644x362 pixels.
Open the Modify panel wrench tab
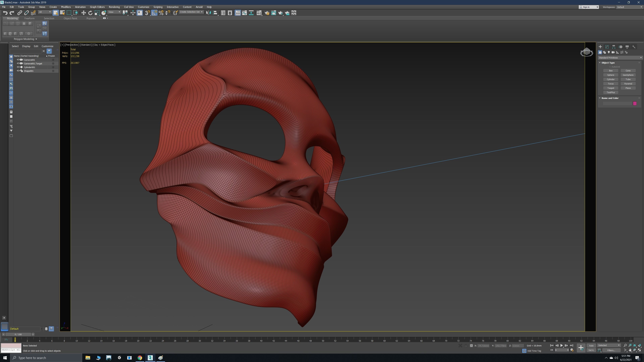(634, 47)
